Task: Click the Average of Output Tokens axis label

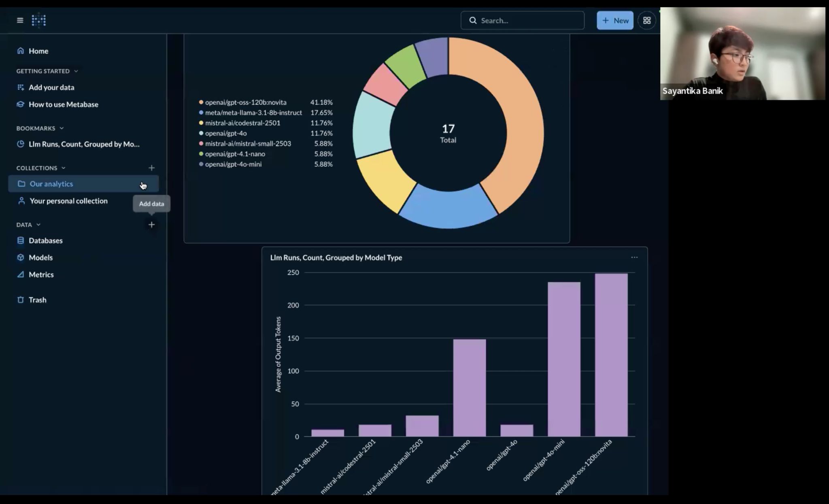Action: click(278, 354)
